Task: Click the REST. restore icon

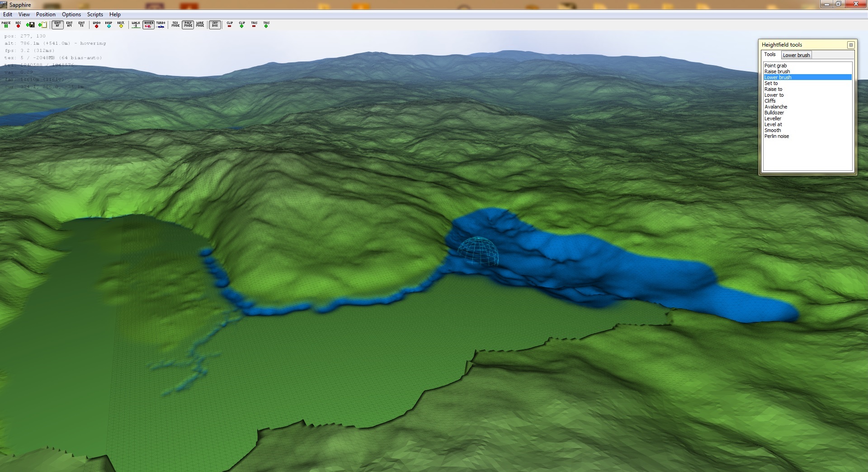Action: (x=121, y=25)
